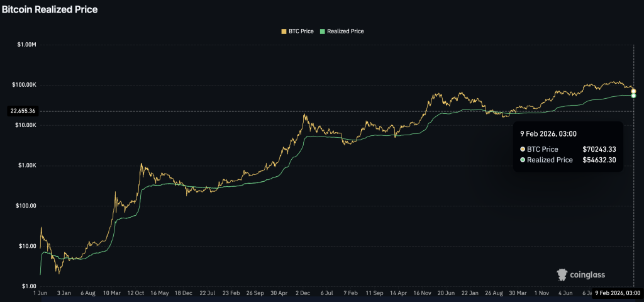Click the Bitcoin Realized Price chart title

point(49,9)
